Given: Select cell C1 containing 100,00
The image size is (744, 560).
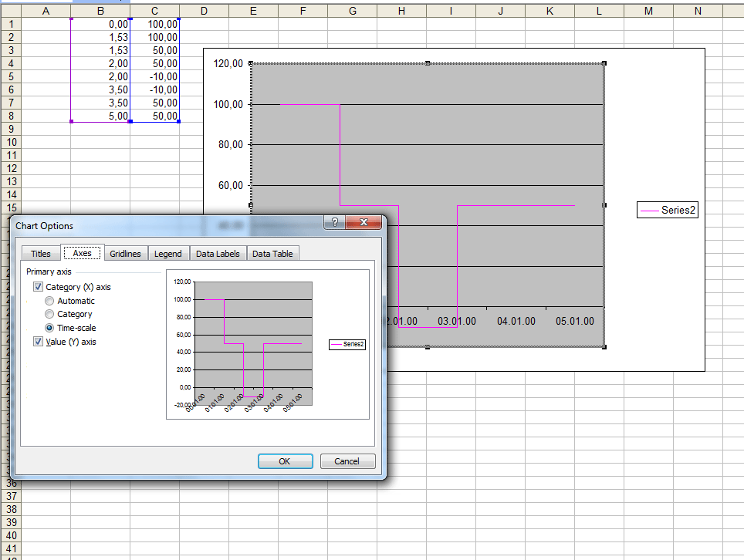Looking at the screenshot, I should coord(154,25).
